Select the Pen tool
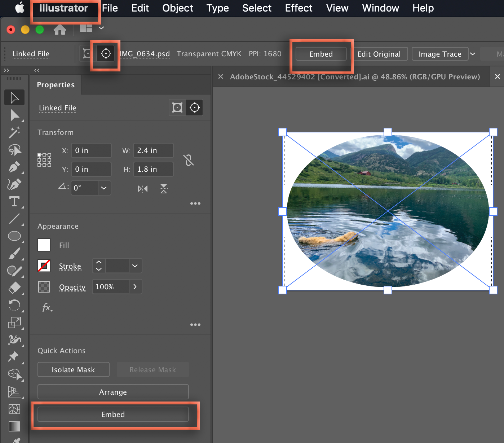Image resolution: width=504 pixels, height=443 pixels. pos(14,167)
